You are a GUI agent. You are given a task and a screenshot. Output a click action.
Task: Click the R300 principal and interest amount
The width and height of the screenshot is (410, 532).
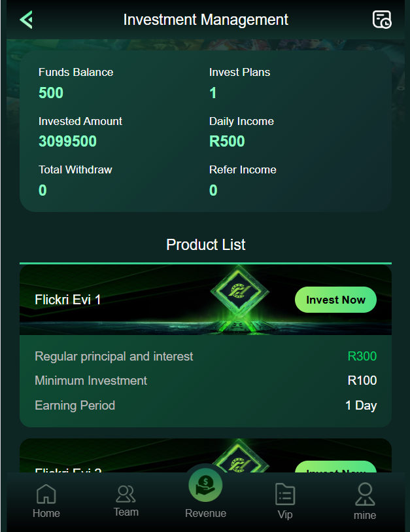pyautogui.click(x=362, y=356)
